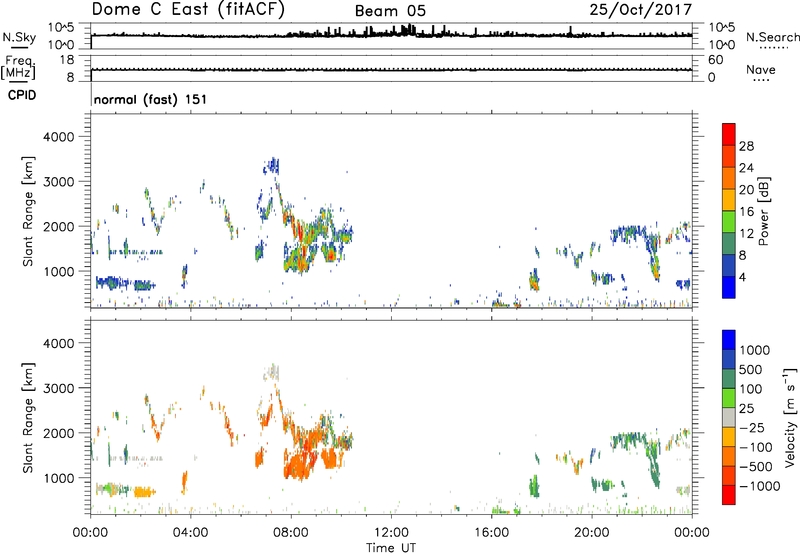Click the 'Power [dB]' colorbar label
The image size is (800, 554).
(x=763, y=211)
